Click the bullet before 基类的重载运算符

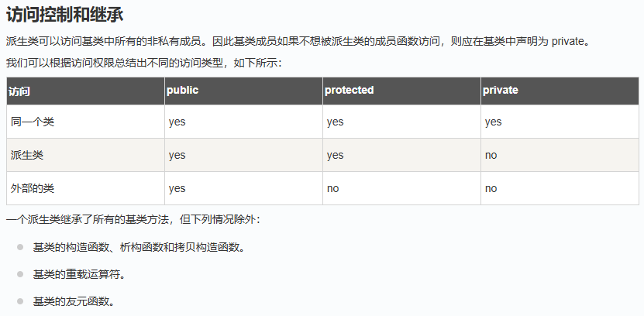pos(20,274)
